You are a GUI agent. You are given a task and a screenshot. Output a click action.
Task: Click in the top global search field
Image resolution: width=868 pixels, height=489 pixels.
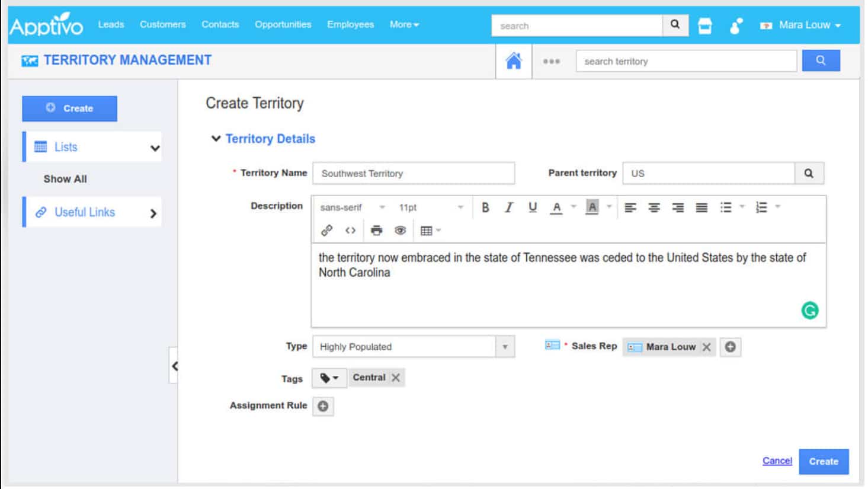[x=576, y=25]
